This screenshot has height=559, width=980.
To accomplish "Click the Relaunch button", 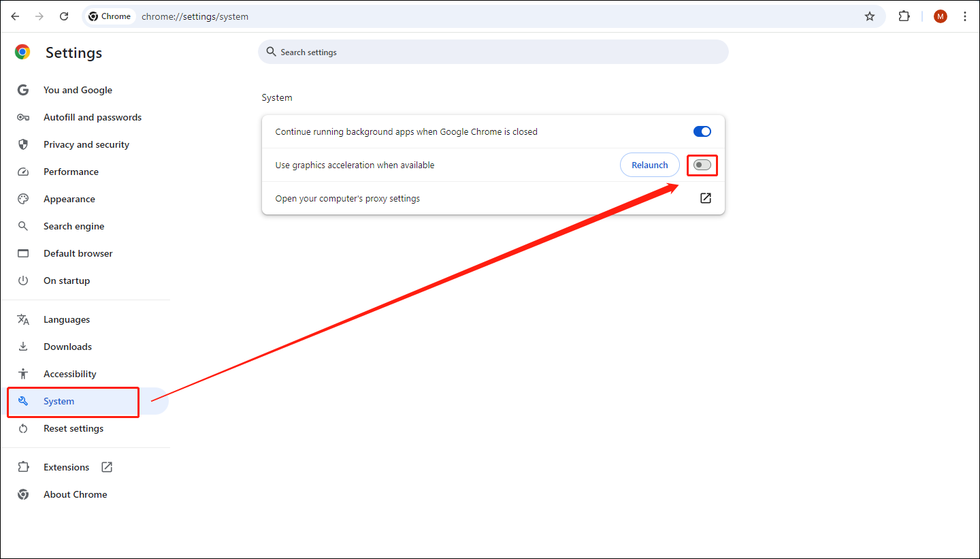I will 650,165.
